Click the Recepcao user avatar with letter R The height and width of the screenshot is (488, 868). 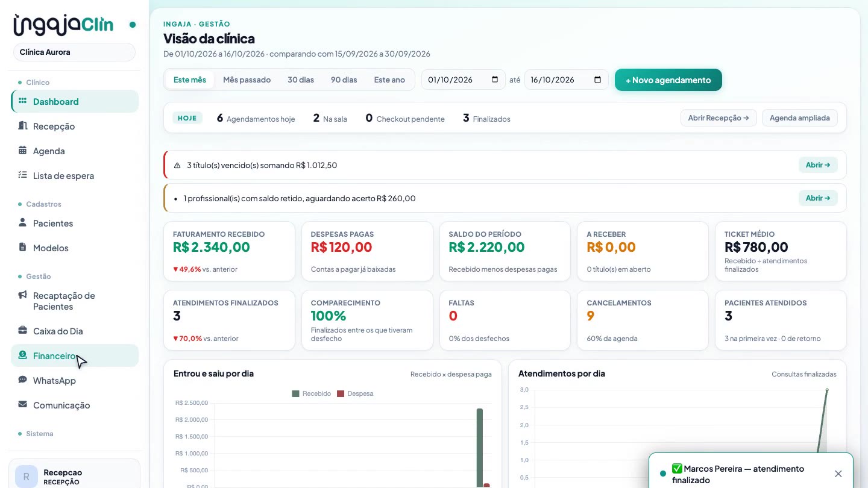(26, 477)
